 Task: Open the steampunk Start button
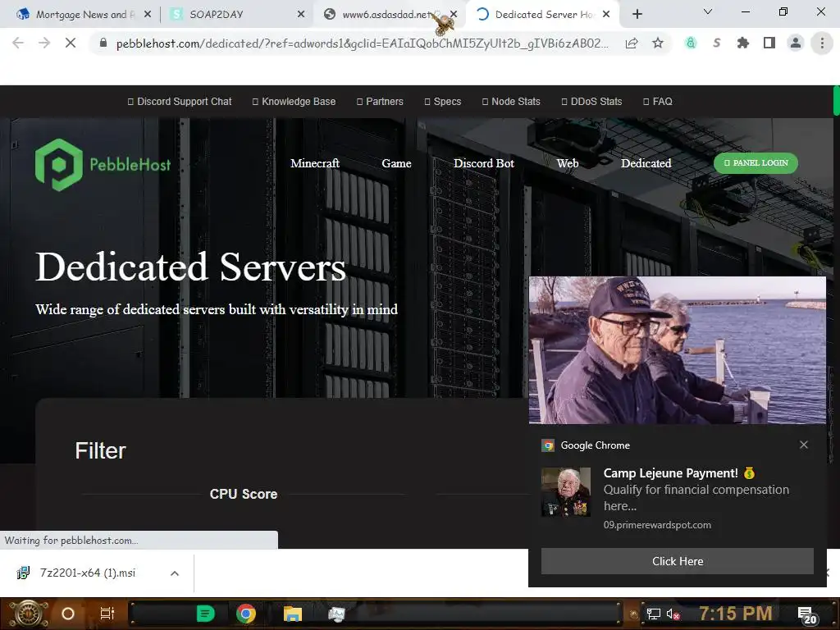point(28,614)
